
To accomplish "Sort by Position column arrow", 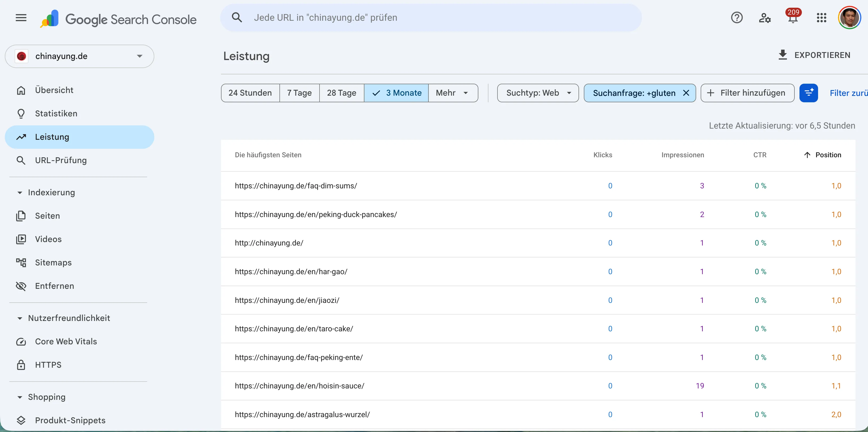I will (x=807, y=155).
